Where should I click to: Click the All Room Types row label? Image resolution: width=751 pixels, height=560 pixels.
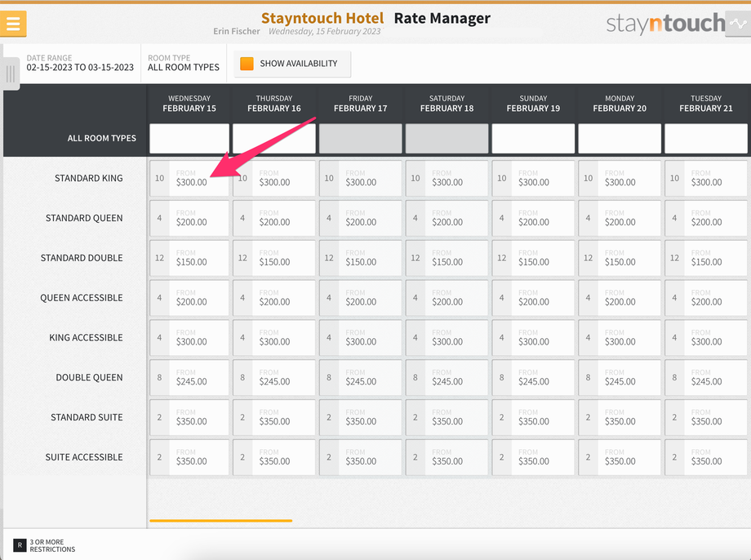pos(101,138)
